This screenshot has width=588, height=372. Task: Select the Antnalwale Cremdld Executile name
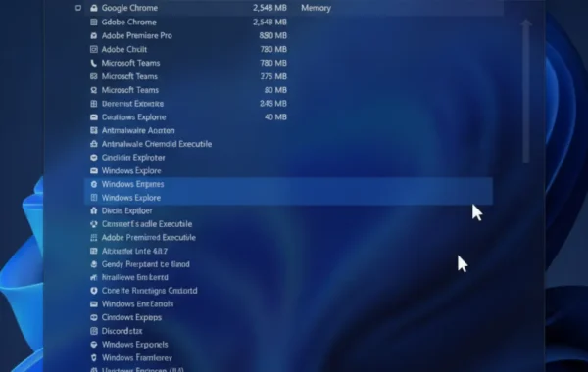[x=157, y=144]
